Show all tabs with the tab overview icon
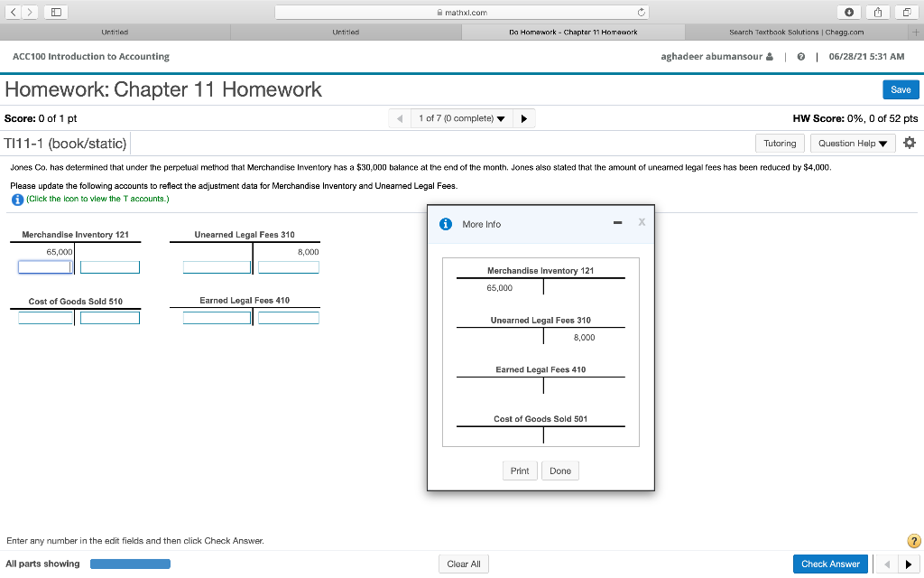 tap(905, 12)
